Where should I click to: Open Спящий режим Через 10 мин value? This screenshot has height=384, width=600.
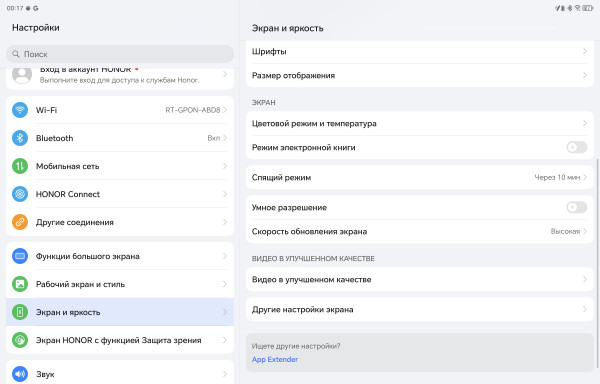coord(557,177)
